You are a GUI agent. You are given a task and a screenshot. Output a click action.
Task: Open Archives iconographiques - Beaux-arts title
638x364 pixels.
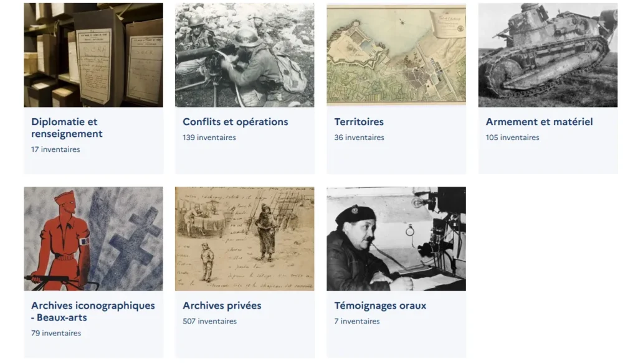tap(93, 311)
